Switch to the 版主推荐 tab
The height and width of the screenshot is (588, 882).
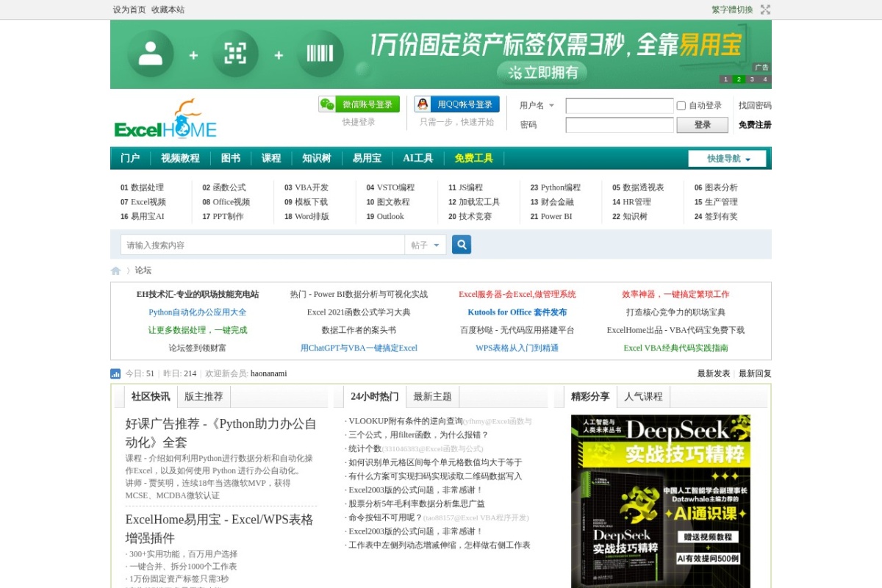(204, 397)
